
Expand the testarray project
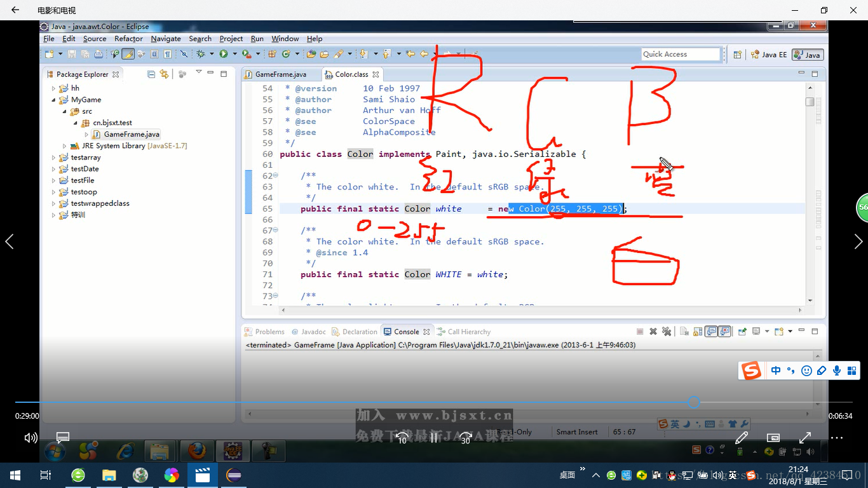point(53,157)
